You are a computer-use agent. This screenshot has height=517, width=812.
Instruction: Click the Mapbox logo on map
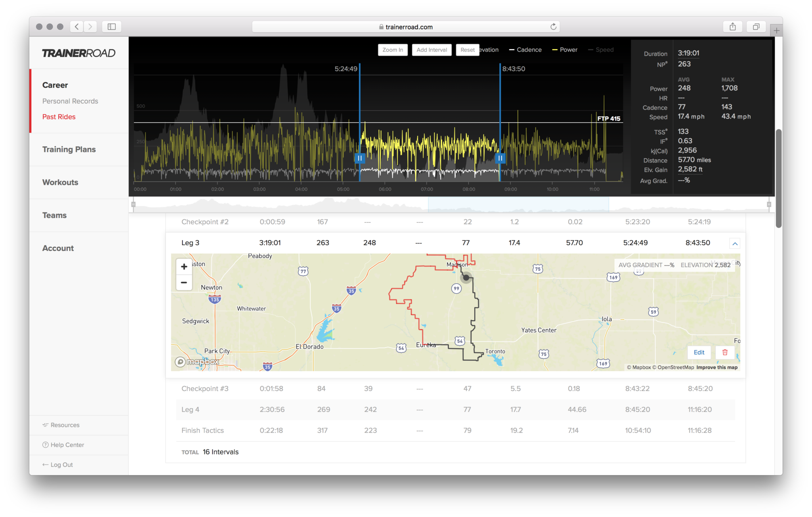coord(197,361)
